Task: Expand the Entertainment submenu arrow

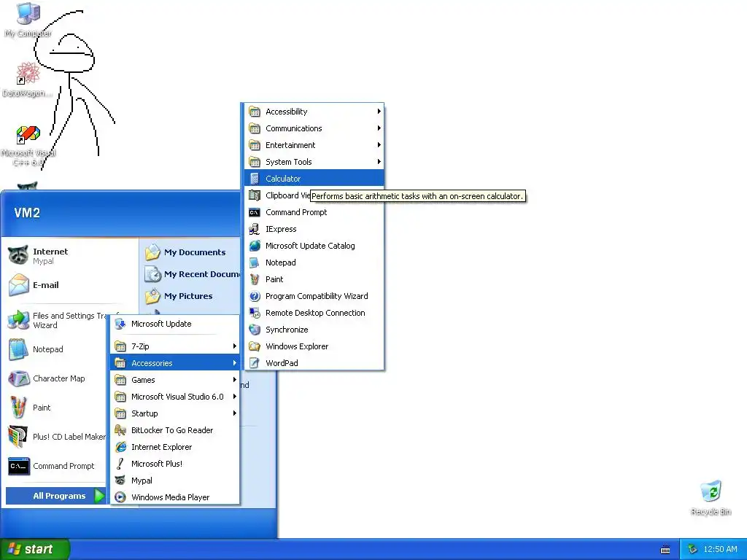Action: click(379, 145)
